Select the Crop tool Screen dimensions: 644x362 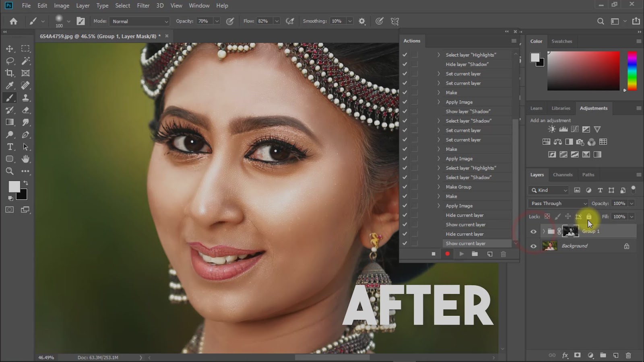tap(10, 73)
